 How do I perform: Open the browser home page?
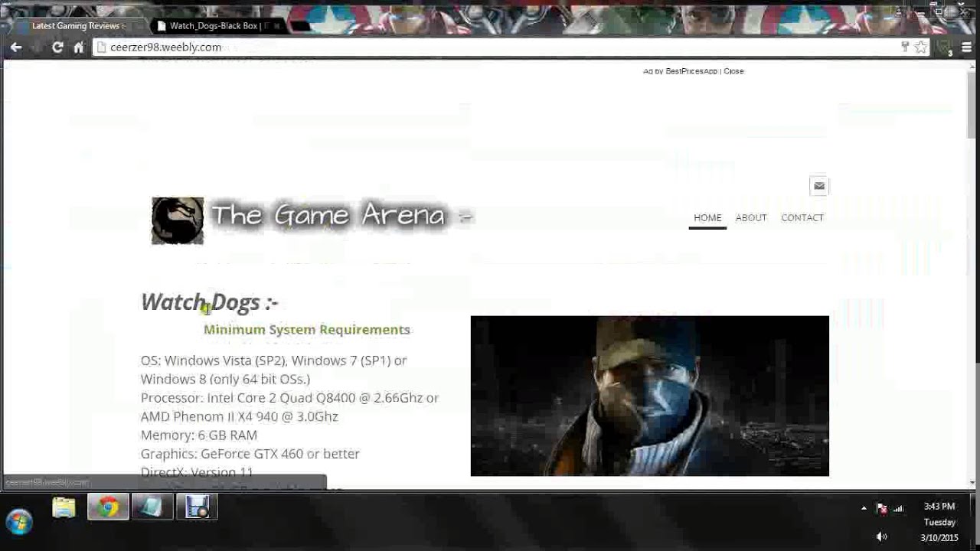78,47
